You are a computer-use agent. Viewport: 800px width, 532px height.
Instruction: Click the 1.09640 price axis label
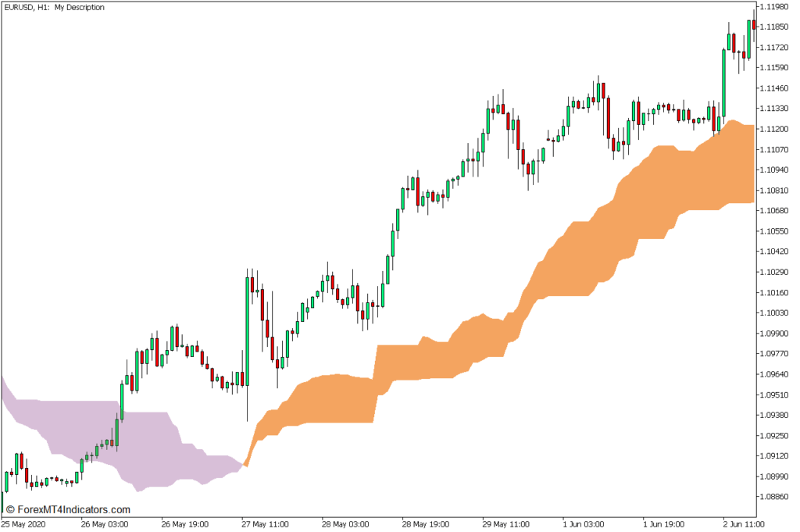pos(776,374)
